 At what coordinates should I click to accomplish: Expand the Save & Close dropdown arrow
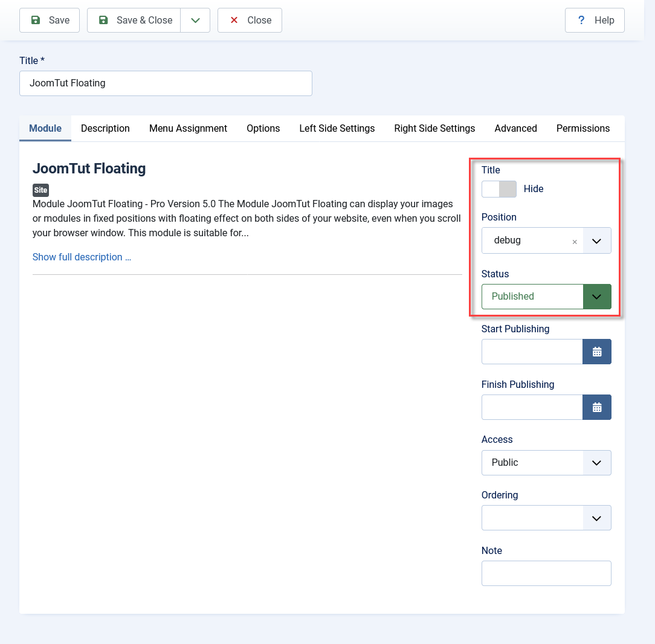coord(195,20)
